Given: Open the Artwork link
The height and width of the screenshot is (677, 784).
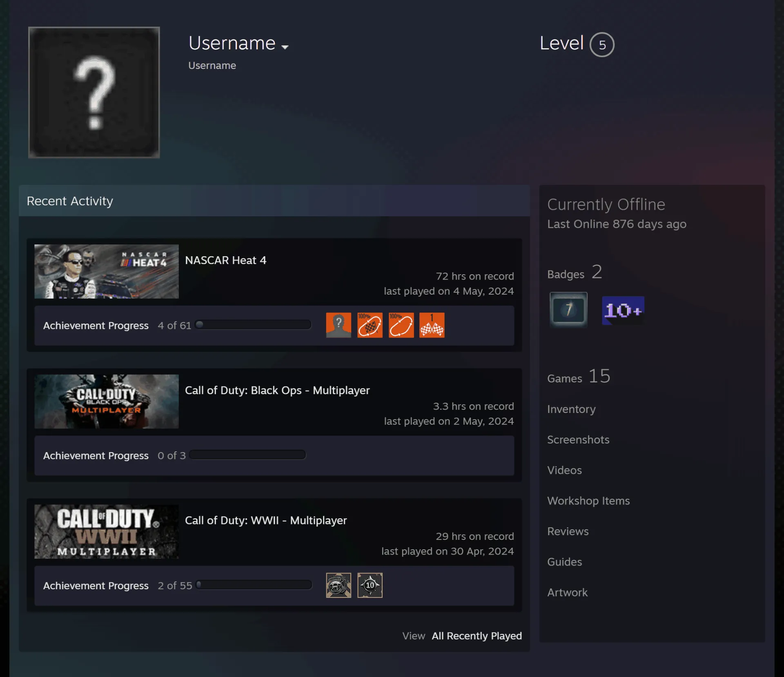Looking at the screenshot, I should point(568,593).
